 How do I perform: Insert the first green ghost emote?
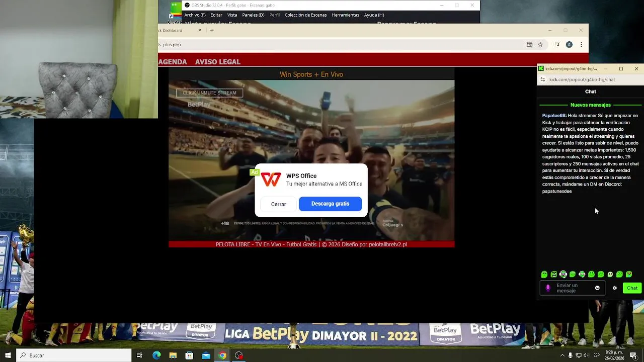(x=544, y=275)
